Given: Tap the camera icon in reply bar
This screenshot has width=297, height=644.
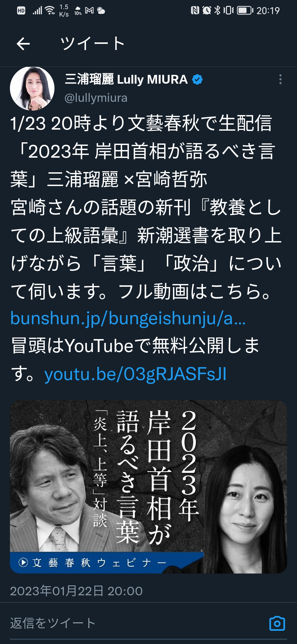Looking at the screenshot, I should point(277,623).
